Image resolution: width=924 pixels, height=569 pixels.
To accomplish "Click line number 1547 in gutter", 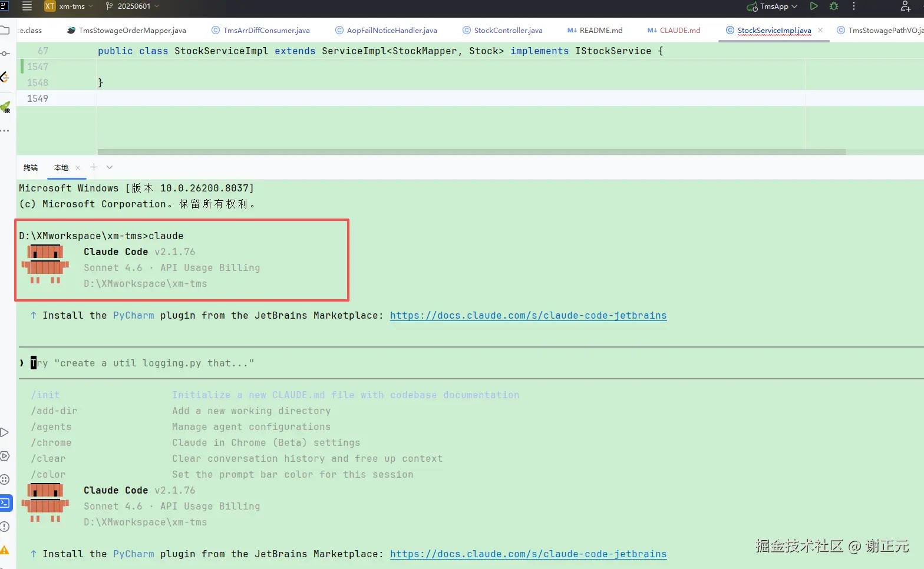I will tap(38, 67).
